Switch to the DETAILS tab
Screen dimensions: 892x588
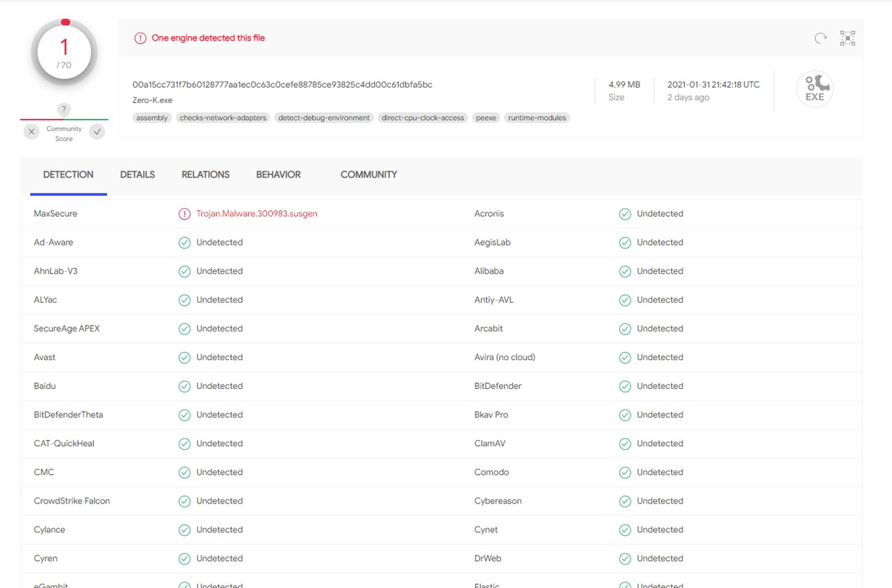138,175
